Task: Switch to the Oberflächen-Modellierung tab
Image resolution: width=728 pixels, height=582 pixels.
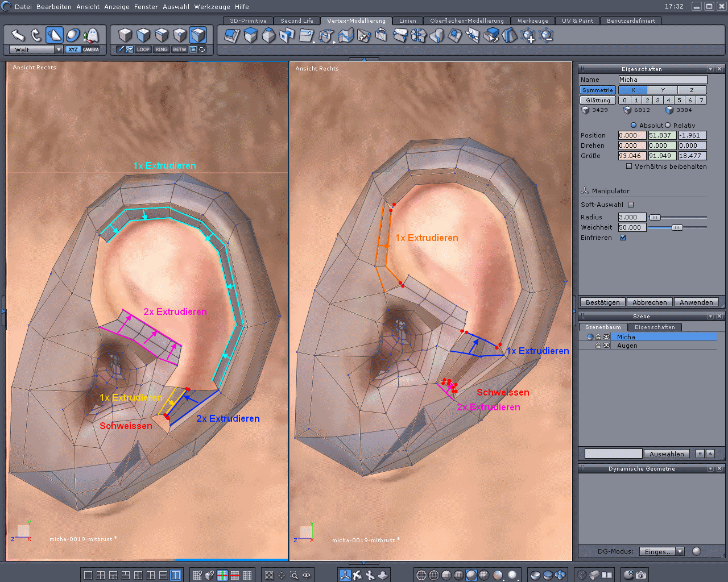Action: [467, 20]
